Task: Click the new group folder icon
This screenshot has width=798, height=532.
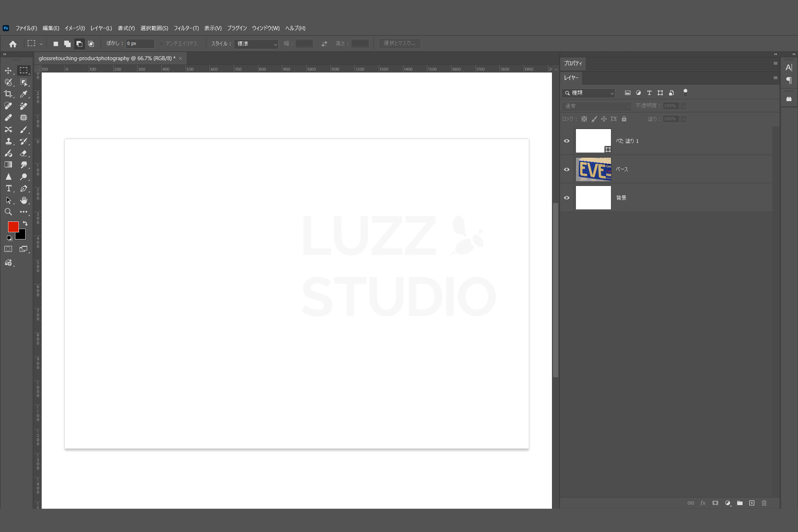Action: (x=740, y=503)
